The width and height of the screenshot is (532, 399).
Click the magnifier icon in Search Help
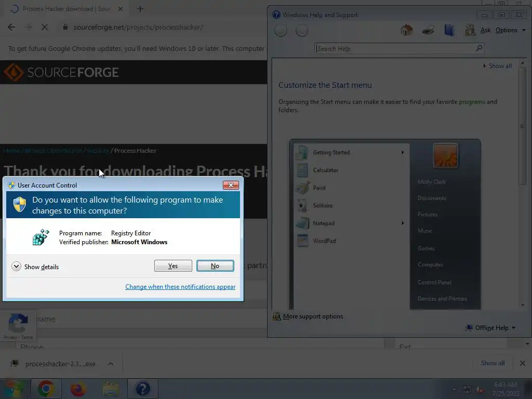point(479,48)
